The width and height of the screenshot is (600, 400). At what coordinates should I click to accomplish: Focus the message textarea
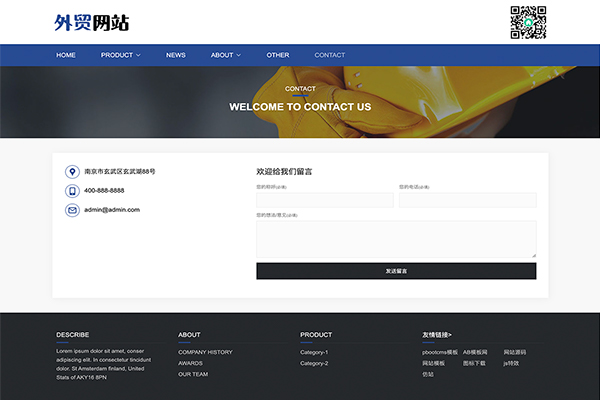tap(396, 239)
